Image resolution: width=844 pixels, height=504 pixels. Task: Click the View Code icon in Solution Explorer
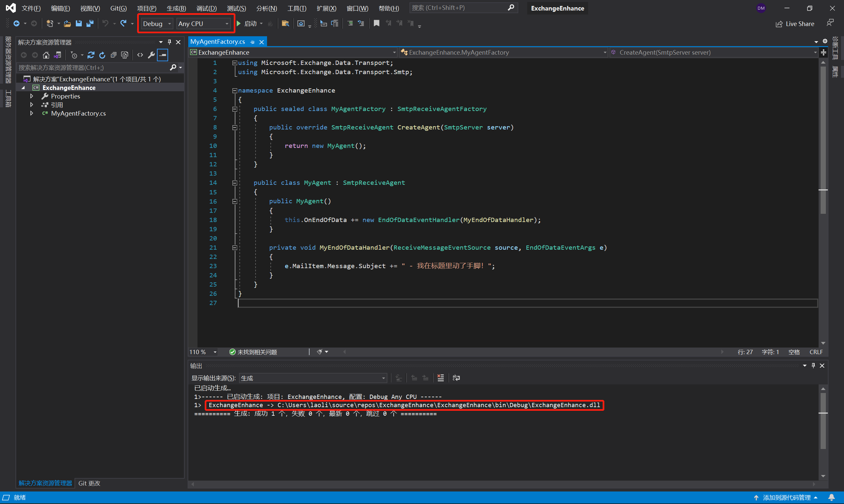tap(140, 55)
